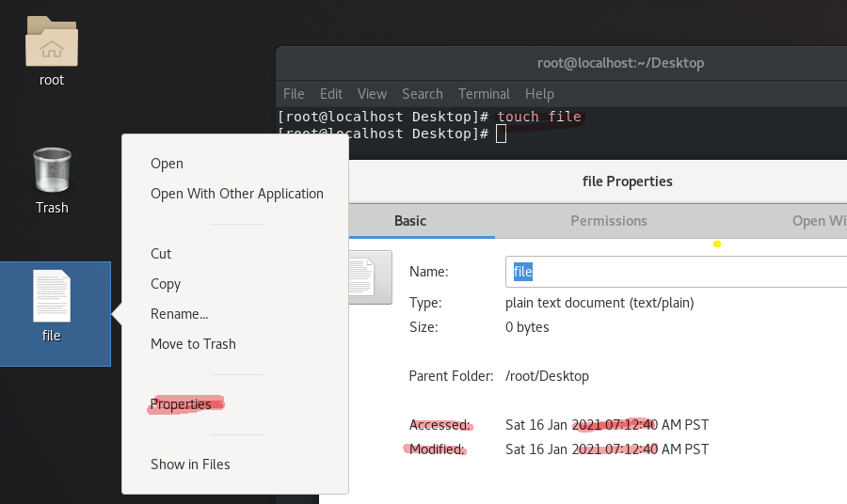Click the 'Trash' desktop icon label
The height and width of the screenshot is (504, 847).
pyautogui.click(x=52, y=208)
